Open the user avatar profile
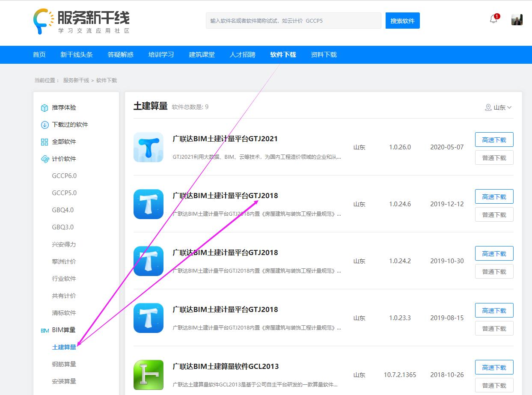 (517, 20)
